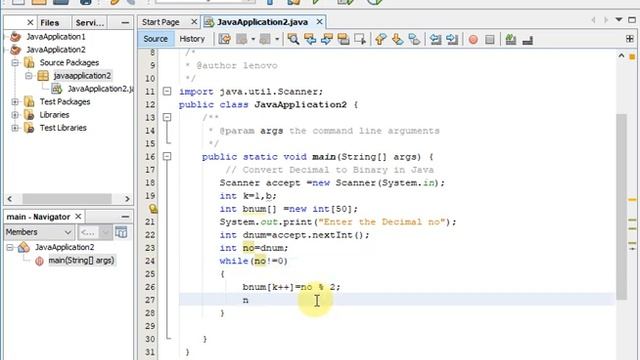Click the editor Back navigation icon
This screenshot has width=640, height=360.
(x=242, y=39)
